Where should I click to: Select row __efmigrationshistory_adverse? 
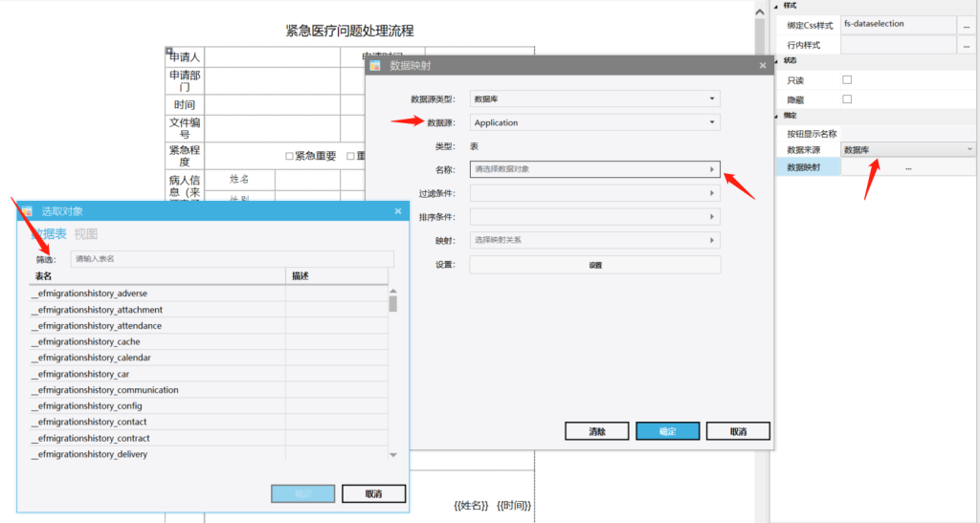(208, 294)
